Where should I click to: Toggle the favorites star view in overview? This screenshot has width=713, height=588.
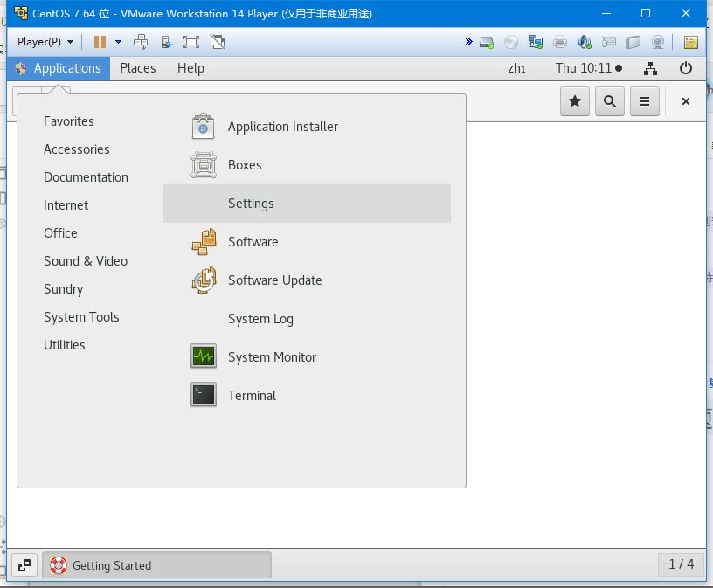point(574,101)
